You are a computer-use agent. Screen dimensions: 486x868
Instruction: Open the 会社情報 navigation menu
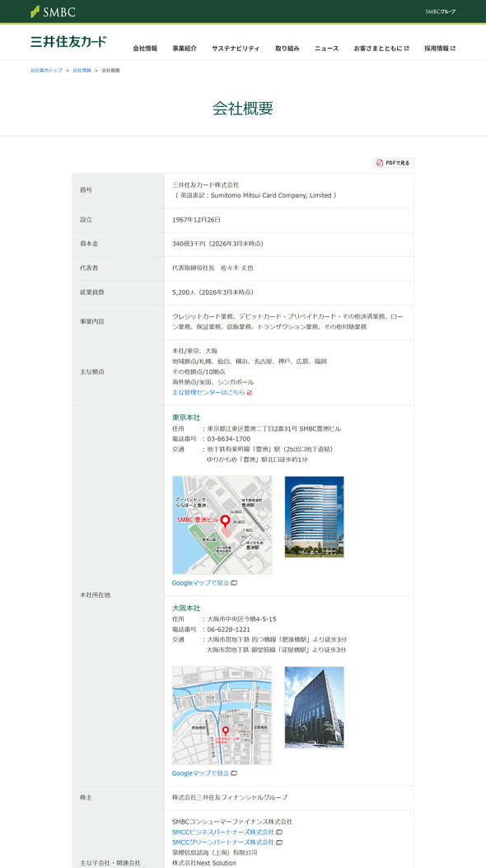tap(145, 48)
